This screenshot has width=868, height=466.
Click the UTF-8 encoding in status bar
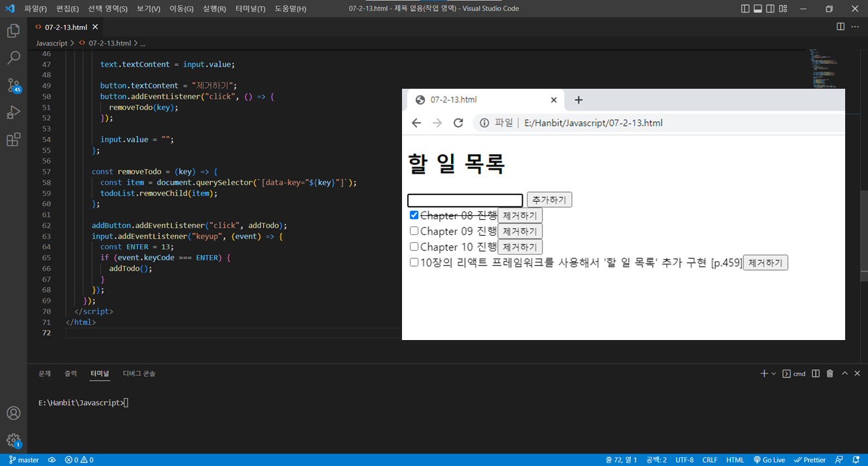[685, 459]
